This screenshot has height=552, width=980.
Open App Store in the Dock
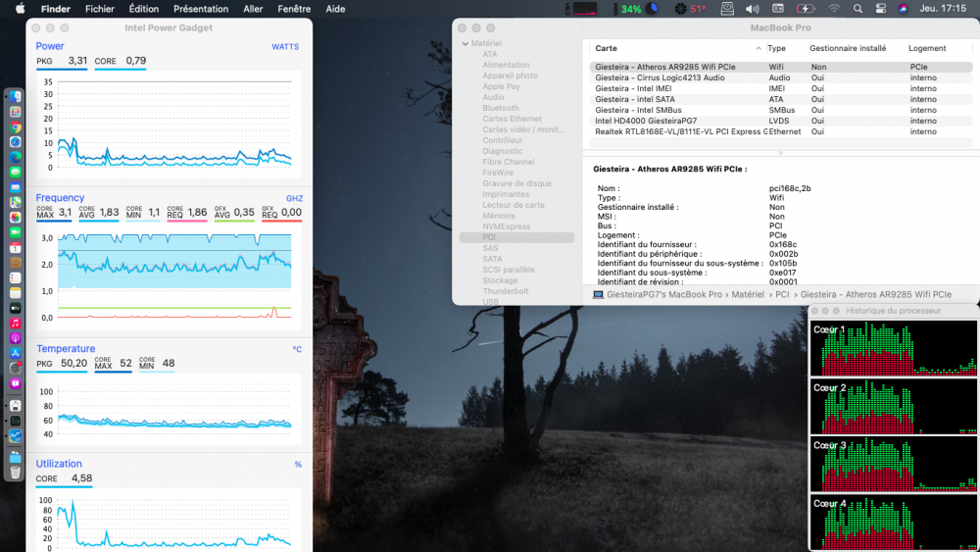[15, 353]
